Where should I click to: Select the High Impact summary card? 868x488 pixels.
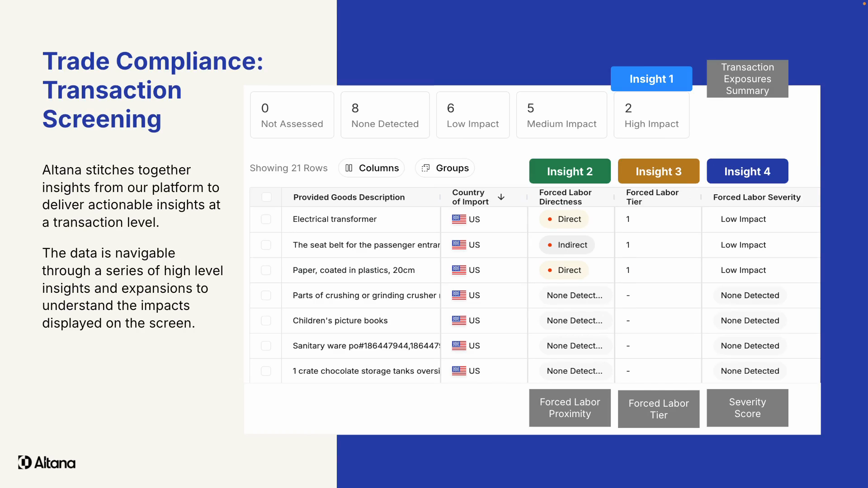pos(651,115)
